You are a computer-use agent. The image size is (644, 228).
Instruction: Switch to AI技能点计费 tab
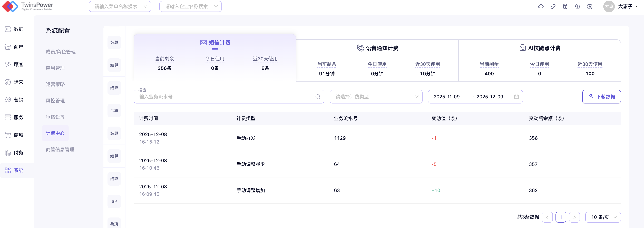coord(540,48)
